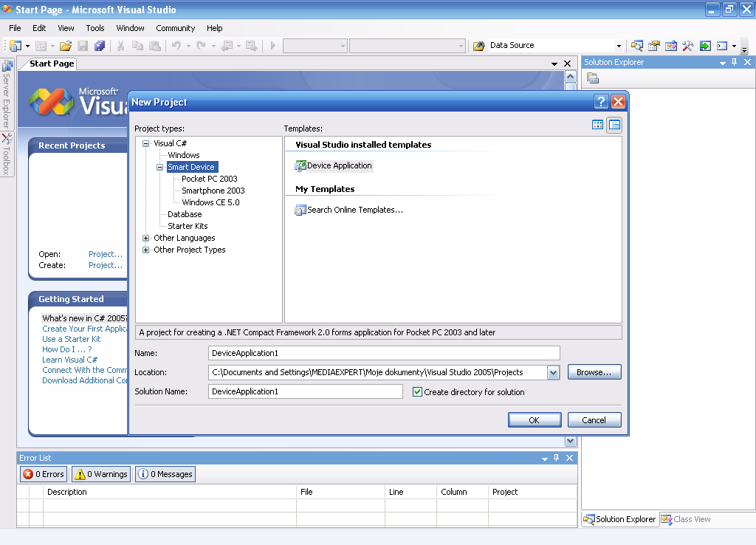The width and height of the screenshot is (756, 545).
Task: Select the Starter Kits project type
Action: [x=188, y=226]
